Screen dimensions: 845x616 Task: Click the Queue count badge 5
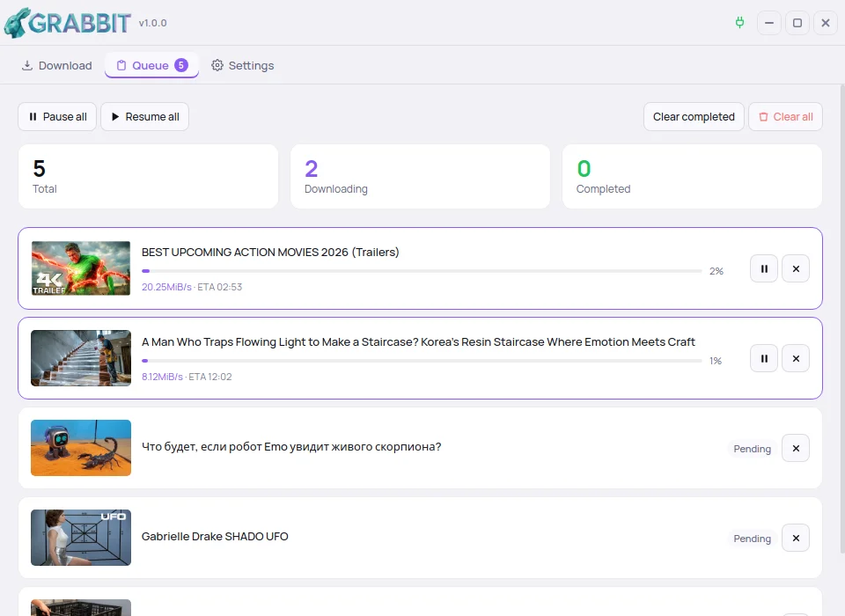click(181, 65)
